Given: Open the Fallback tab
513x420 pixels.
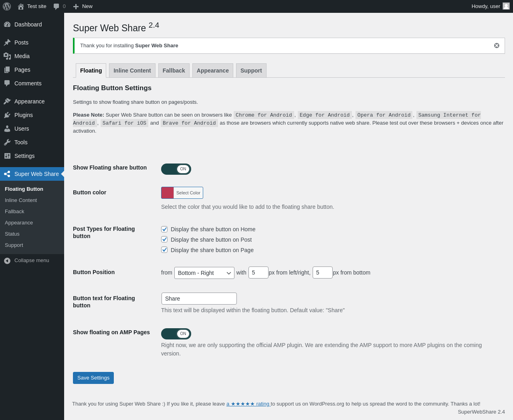Looking at the screenshot, I should [x=174, y=71].
